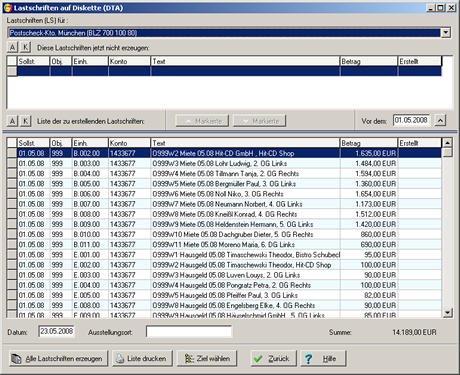Screen dimensions: 460x375
Task: Click the 'Text' column header in the upper excluded list
Action: click(245, 61)
